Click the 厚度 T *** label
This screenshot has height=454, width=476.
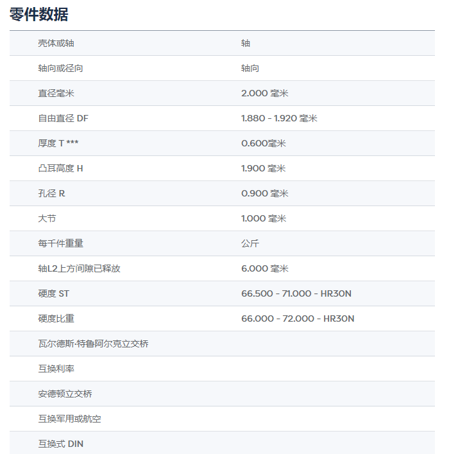click(58, 143)
